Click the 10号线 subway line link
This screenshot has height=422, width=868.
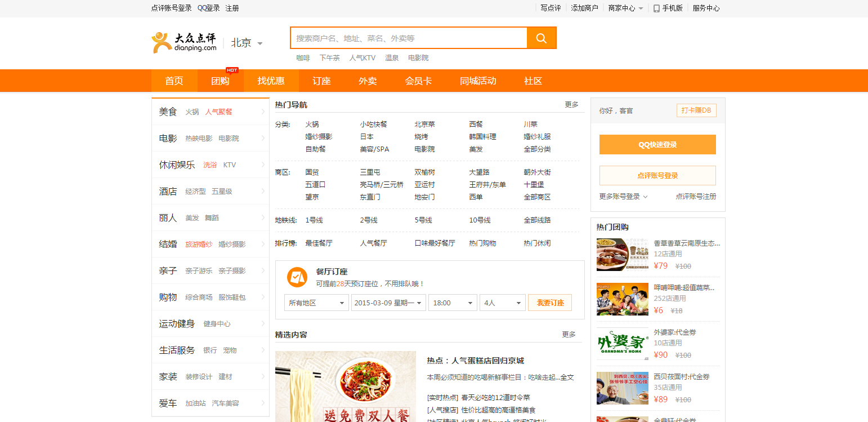click(480, 220)
